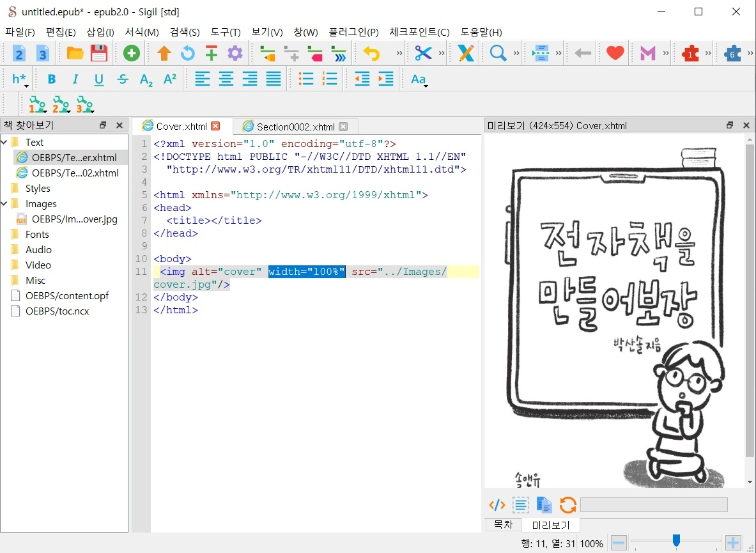The width and height of the screenshot is (756, 553).
Task: Collapse the Images folder in book browser
Action: click(x=4, y=203)
